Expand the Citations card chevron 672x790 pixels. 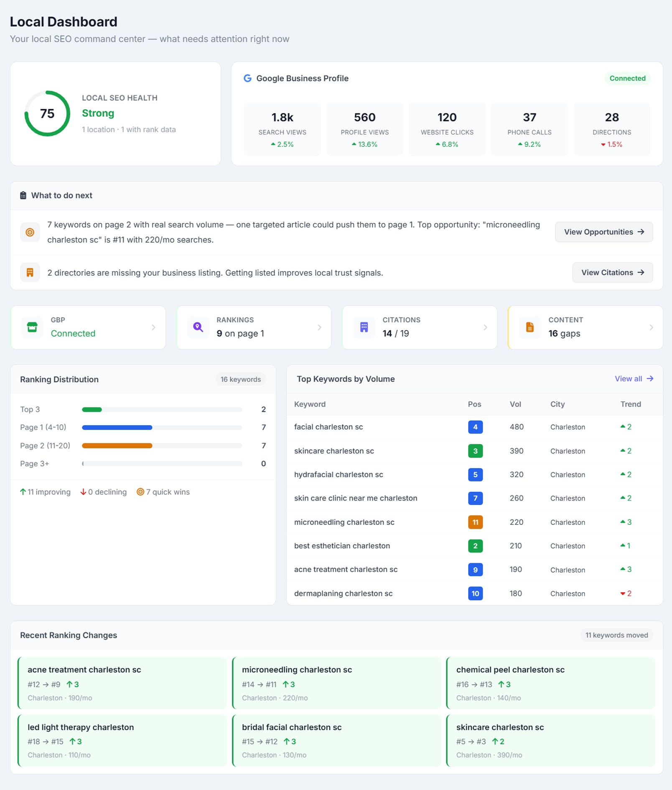485,327
